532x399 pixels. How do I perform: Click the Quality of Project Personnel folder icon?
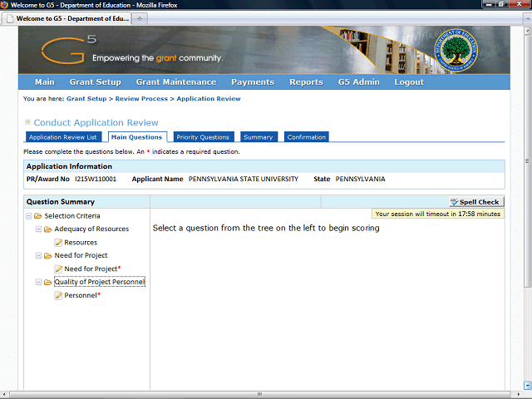pyautogui.click(x=48, y=282)
